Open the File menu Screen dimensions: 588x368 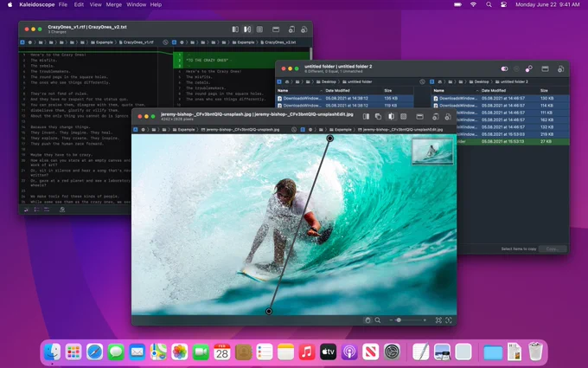63,5
